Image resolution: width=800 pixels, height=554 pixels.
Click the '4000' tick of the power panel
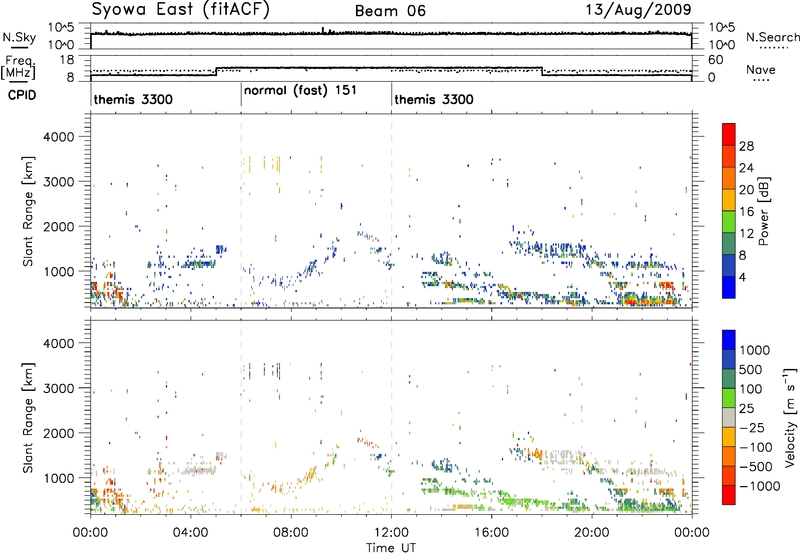(x=58, y=137)
